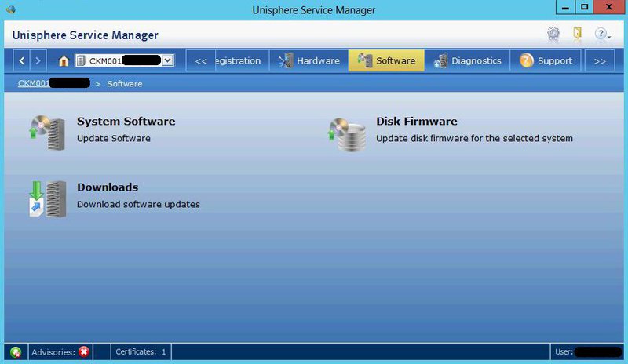Viewport: 628px width, 364px height.
Task: Go to the home icon
Action: click(64, 61)
